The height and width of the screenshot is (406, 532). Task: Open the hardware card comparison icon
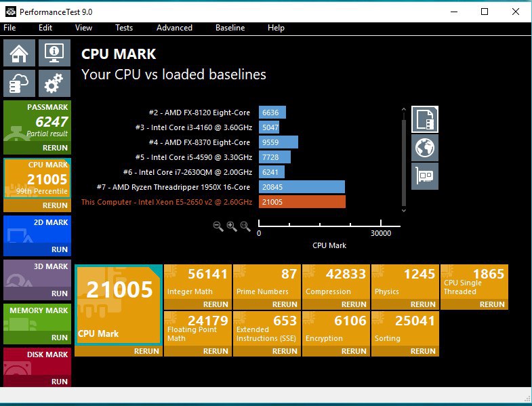point(425,176)
